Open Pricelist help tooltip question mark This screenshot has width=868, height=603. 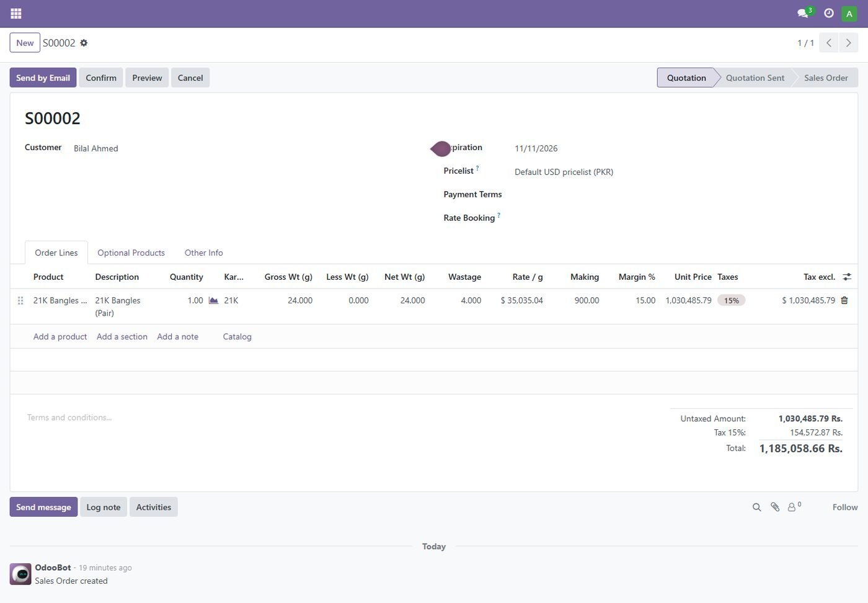(x=477, y=168)
